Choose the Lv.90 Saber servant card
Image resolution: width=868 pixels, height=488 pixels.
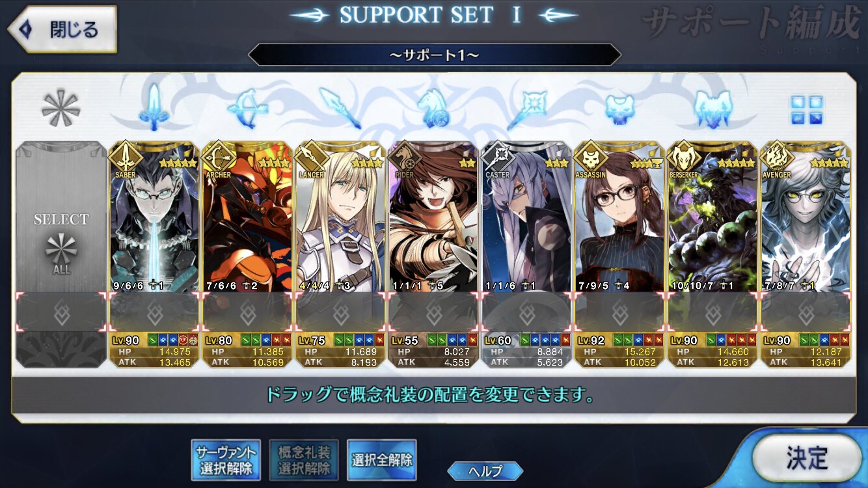click(x=154, y=254)
